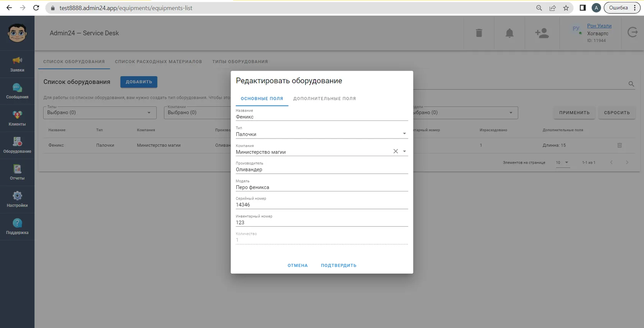Clear the Компания field with X icon

396,152
